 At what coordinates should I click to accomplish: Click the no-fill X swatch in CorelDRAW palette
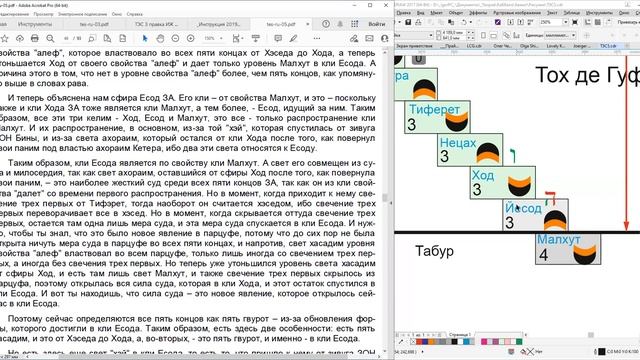(x=413, y=342)
